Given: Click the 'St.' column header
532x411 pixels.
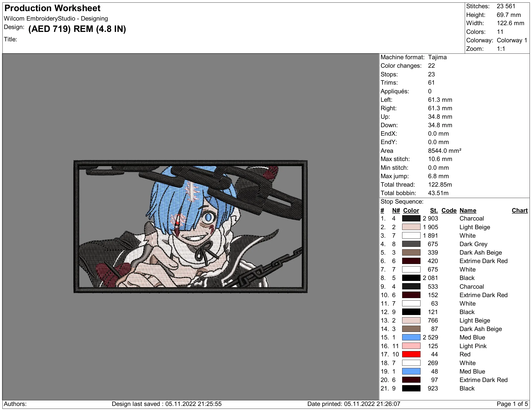Looking at the screenshot, I should [x=434, y=210].
